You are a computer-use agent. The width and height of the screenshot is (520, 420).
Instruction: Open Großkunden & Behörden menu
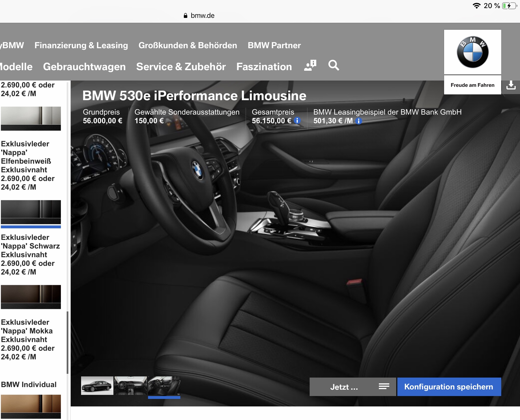click(x=188, y=45)
